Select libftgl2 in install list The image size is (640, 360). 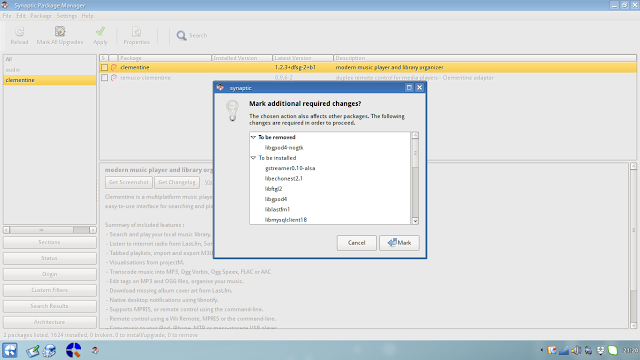(x=273, y=189)
